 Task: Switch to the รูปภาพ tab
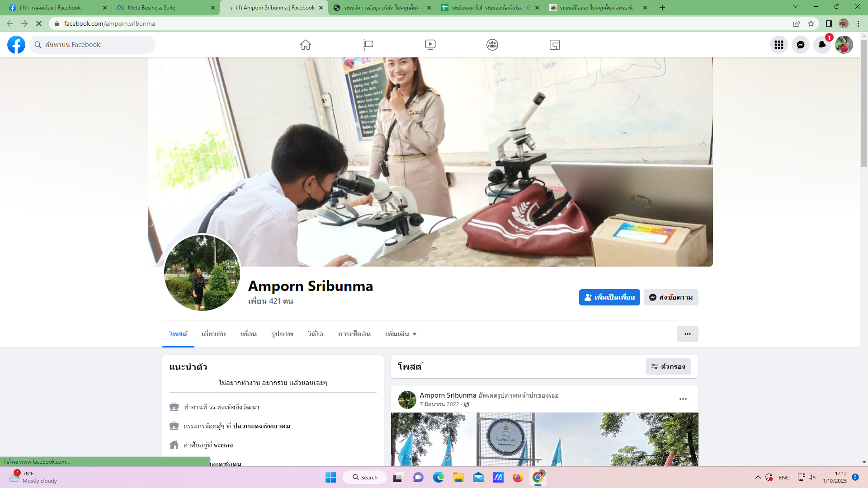[x=282, y=334]
